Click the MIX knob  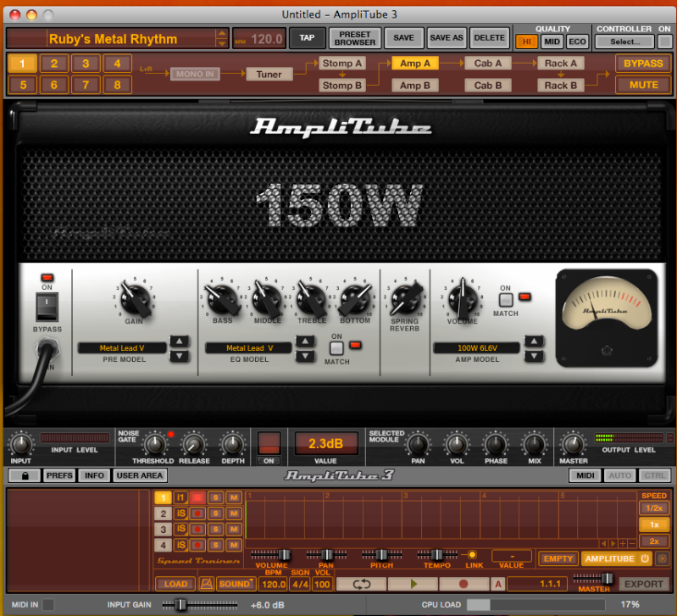(535, 444)
